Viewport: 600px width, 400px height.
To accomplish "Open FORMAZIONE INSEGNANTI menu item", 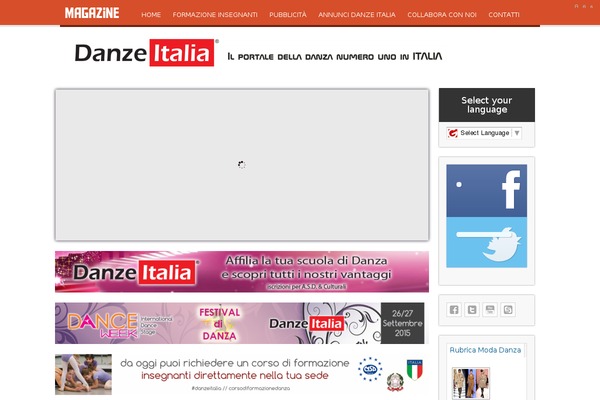I will tap(215, 15).
